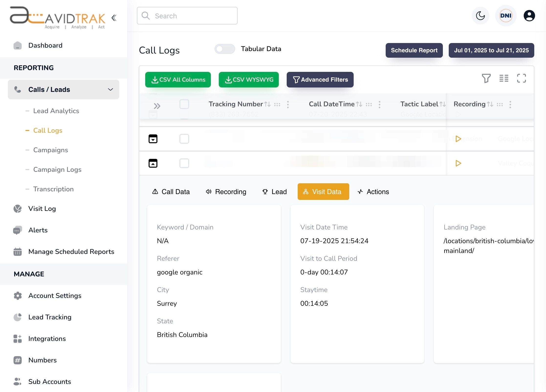Open the column list view icon
This screenshot has width=546, height=392.
click(504, 78)
